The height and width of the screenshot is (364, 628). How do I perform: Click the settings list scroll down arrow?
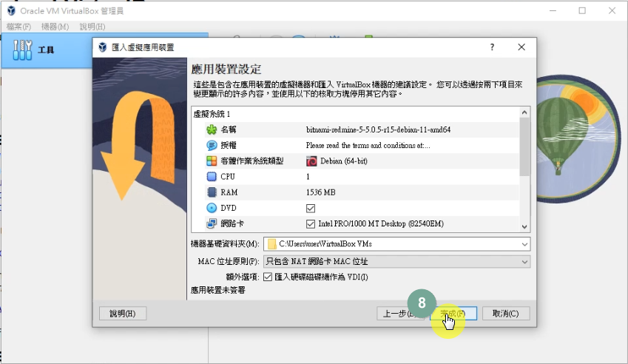tap(524, 226)
